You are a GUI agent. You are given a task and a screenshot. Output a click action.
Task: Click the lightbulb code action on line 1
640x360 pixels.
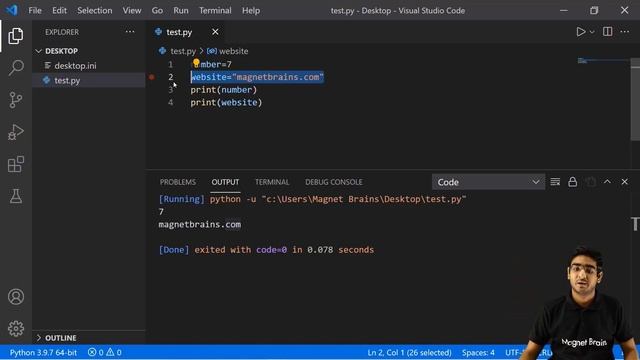click(x=196, y=63)
